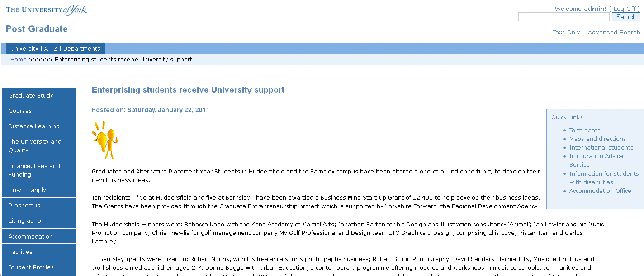Open the Departments navigation link

click(x=81, y=49)
